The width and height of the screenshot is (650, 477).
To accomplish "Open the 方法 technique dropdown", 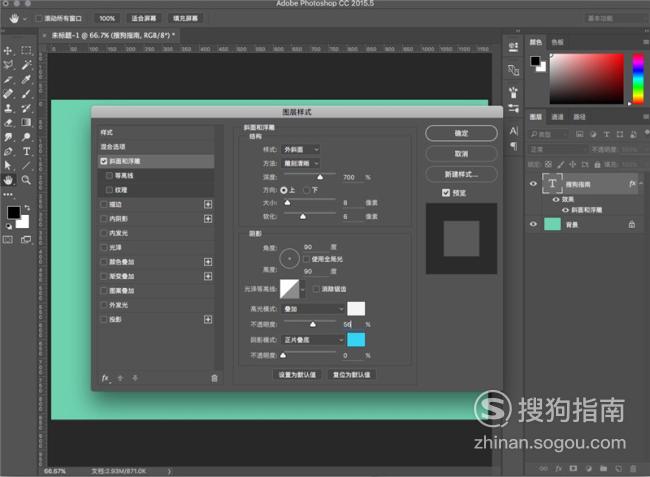I will tap(301, 163).
